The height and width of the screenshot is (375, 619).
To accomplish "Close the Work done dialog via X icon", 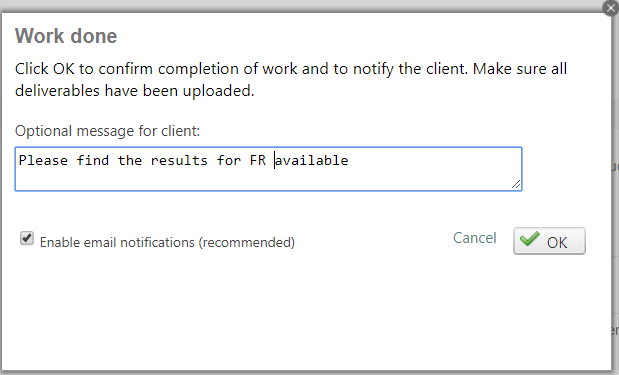I will coord(611,8).
